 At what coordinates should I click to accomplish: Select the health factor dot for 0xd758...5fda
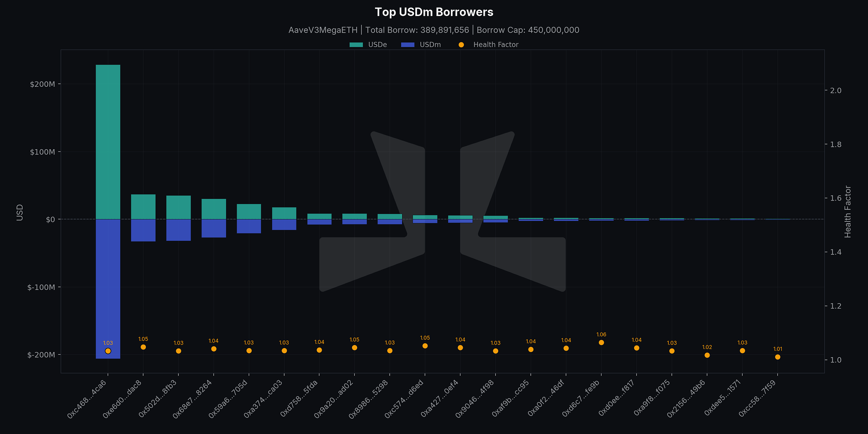[x=319, y=350]
